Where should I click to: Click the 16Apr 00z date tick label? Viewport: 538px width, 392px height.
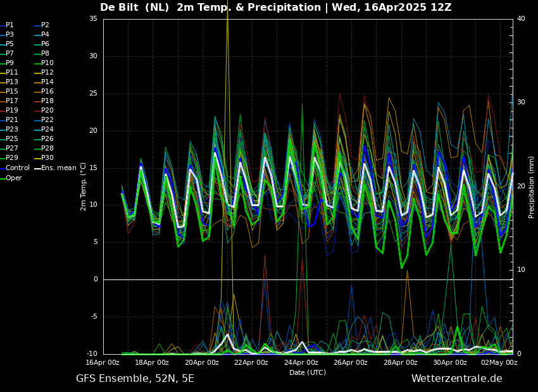(x=103, y=363)
